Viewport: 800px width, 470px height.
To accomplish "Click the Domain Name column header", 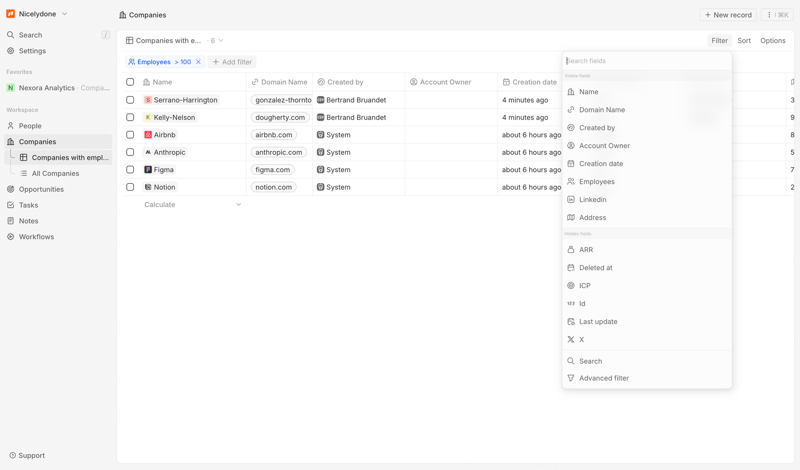I will (280, 82).
